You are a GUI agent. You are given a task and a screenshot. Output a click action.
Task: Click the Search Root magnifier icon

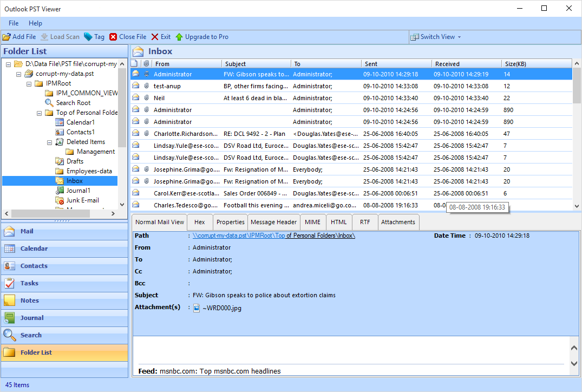click(x=49, y=103)
